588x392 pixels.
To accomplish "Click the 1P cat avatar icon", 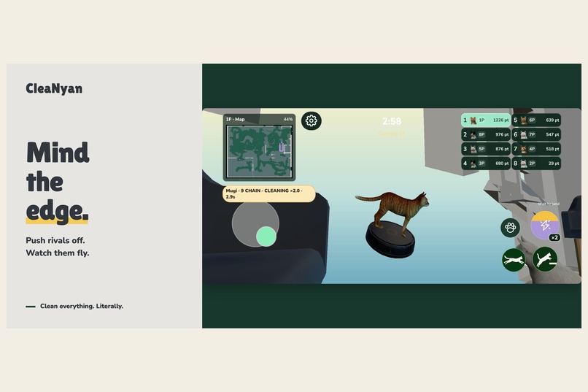I will click(x=473, y=120).
